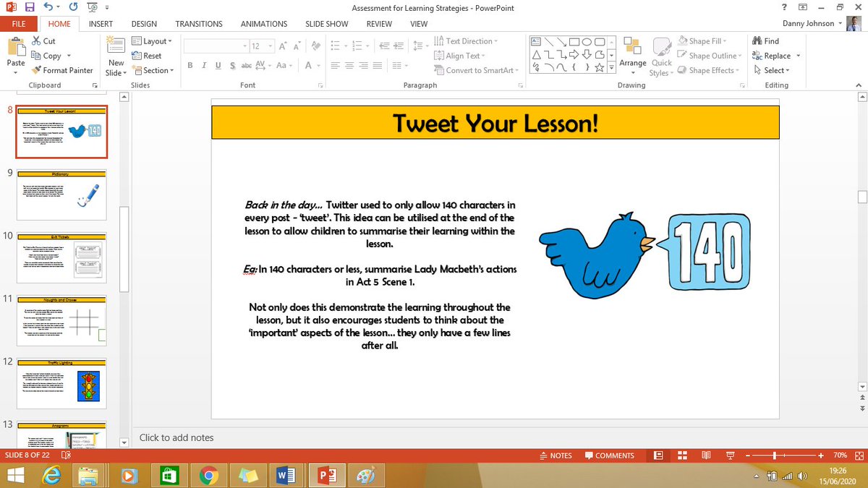Open the PowerPoint Help question mark

784,7
